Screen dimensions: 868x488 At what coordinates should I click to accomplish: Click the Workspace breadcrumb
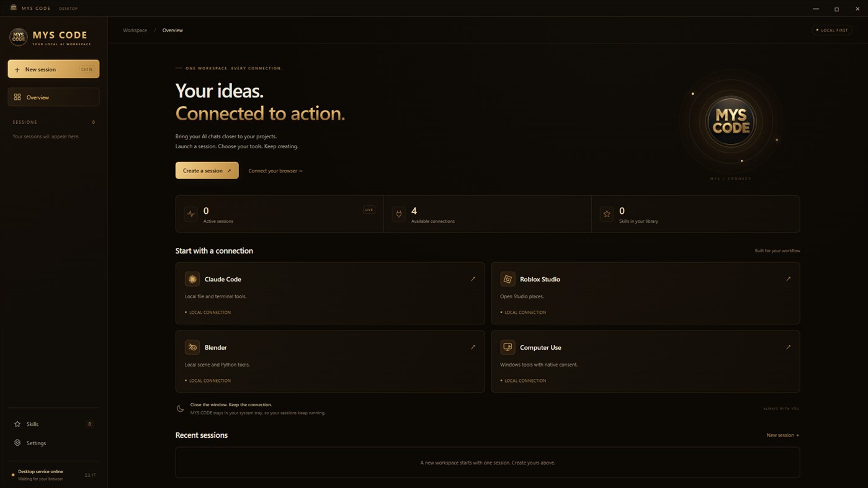click(135, 30)
